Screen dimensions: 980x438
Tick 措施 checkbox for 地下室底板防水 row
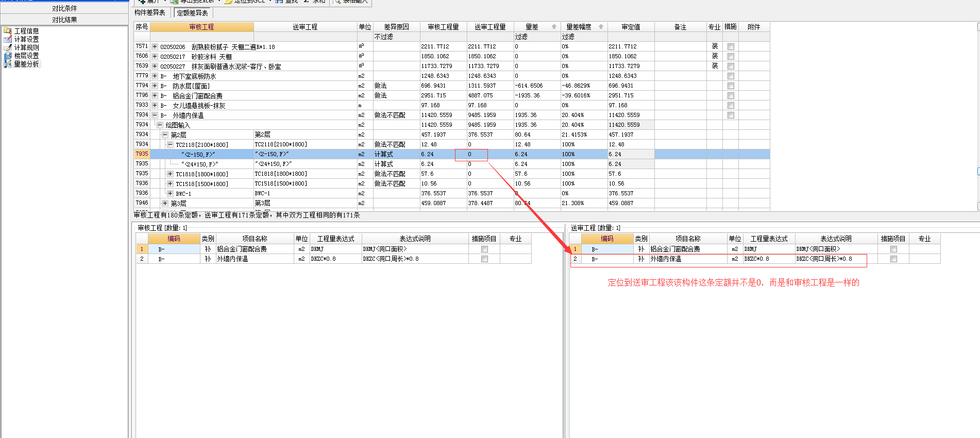click(731, 76)
